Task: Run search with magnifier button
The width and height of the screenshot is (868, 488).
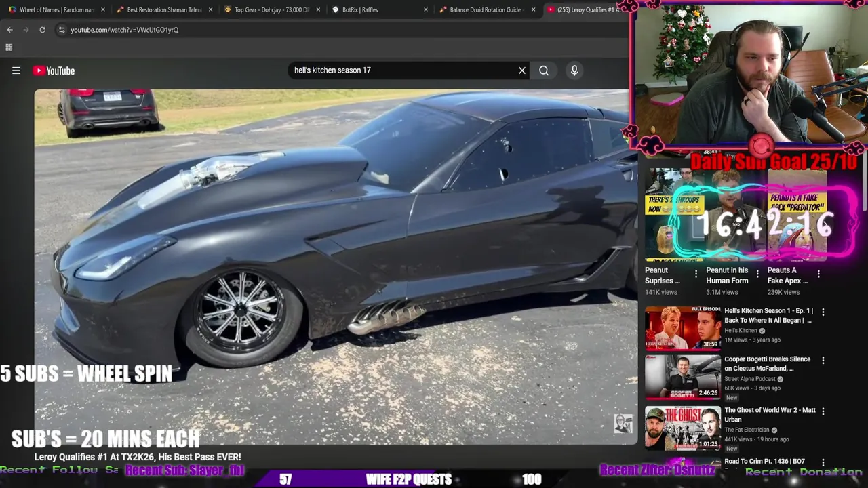Action: [544, 70]
